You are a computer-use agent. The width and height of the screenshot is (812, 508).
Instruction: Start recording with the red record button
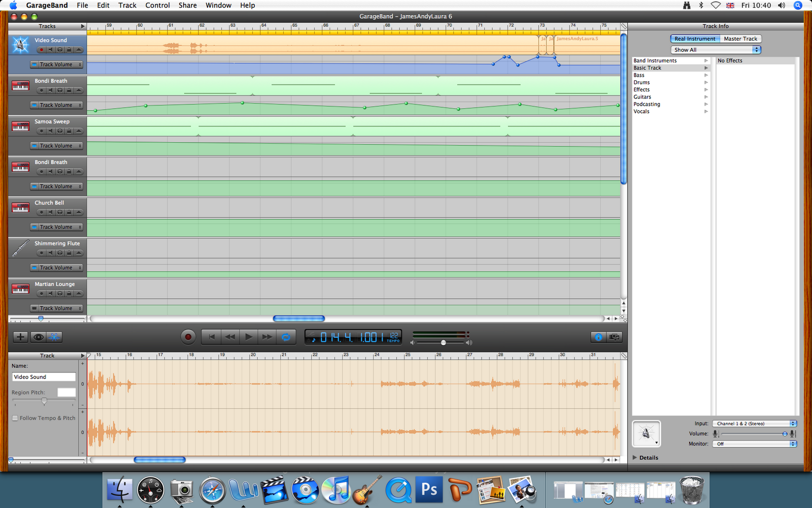[x=188, y=337]
